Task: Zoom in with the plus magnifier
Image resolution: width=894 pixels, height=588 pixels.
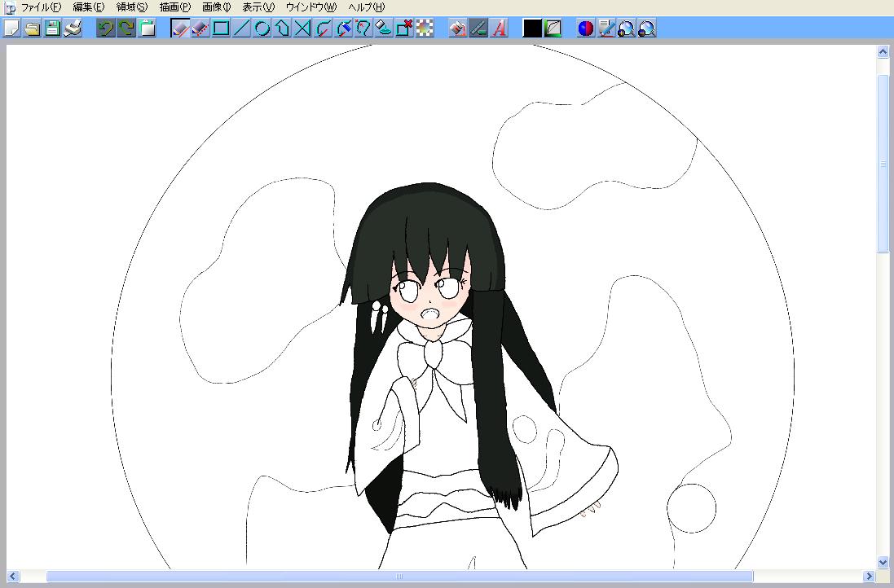Action: coord(627,28)
